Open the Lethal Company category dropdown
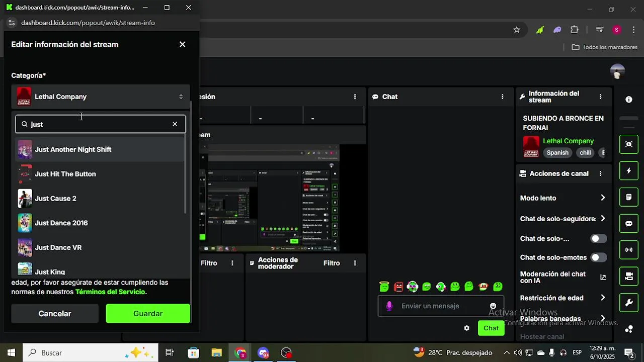The width and height of the screenshot is (644, 362). (101, 97)
